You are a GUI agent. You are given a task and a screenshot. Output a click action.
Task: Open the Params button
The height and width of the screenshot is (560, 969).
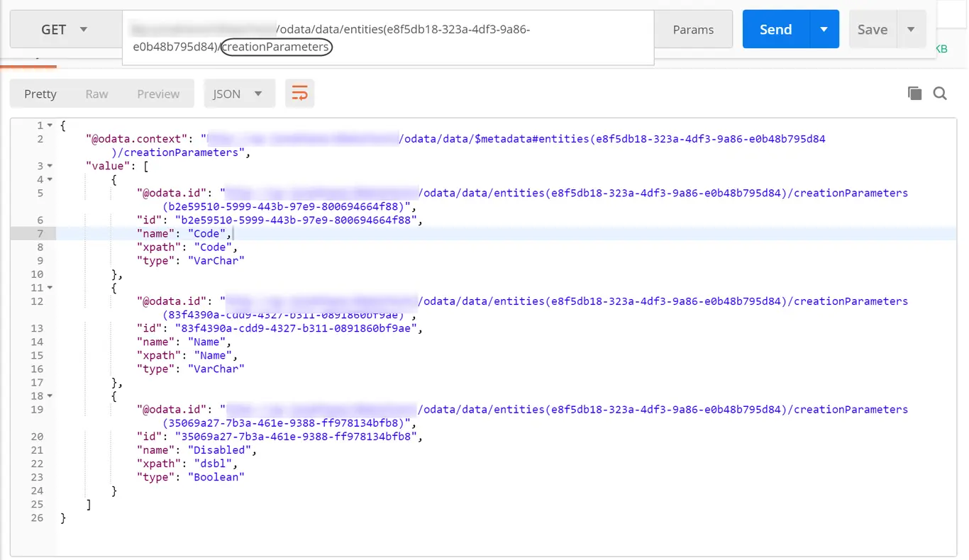[x=693, y=30]
